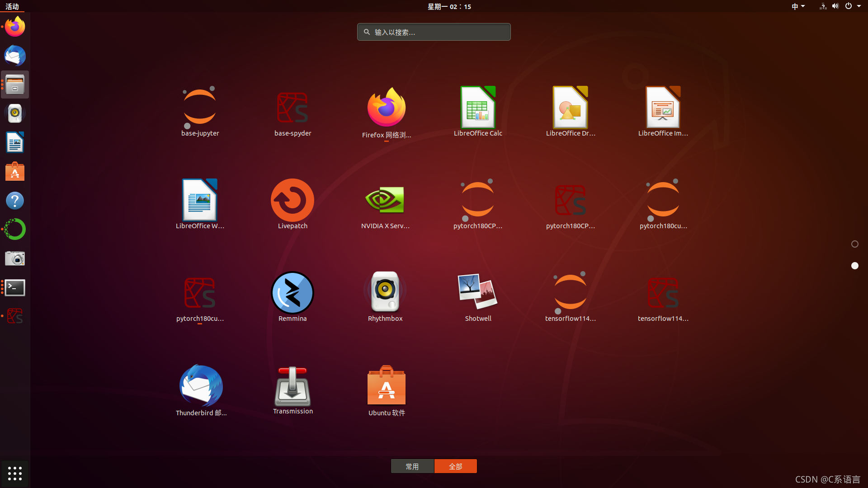Open NVIDIA X Server Settings
This screenshot has width=868, height=488.
[x=385, y=204]
